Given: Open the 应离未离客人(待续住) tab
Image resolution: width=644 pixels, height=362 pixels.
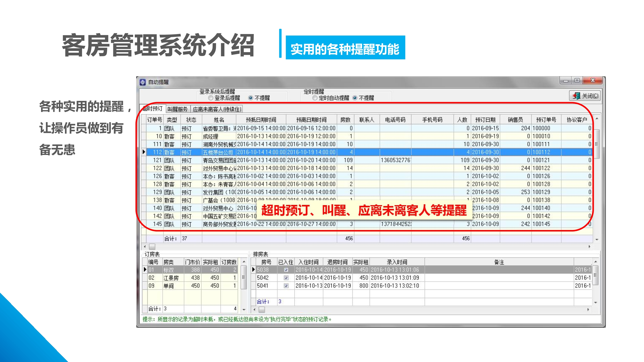Looking at the screenshot, I should click(217, 109).
